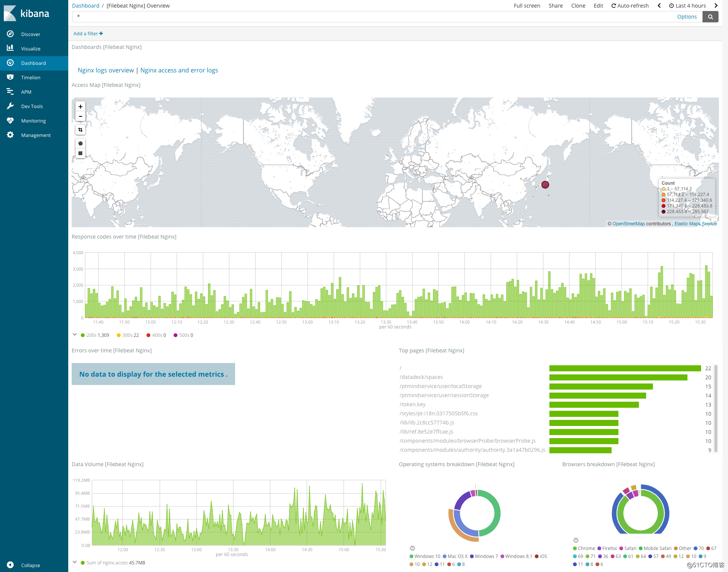Open Nginx access and error logs link
The image size is (728, 572).
[x=179, y=70]
